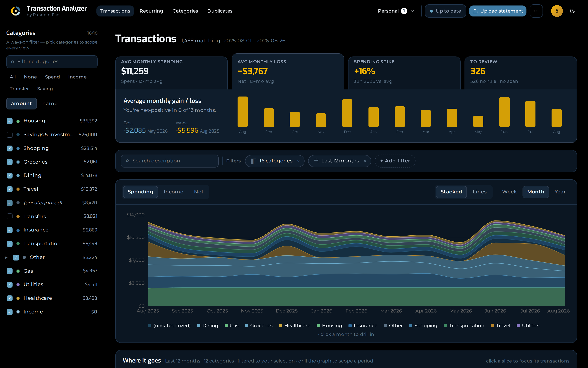Open the Add filter menu
This screenshot has width=588, height=368.
click(395, 161)
